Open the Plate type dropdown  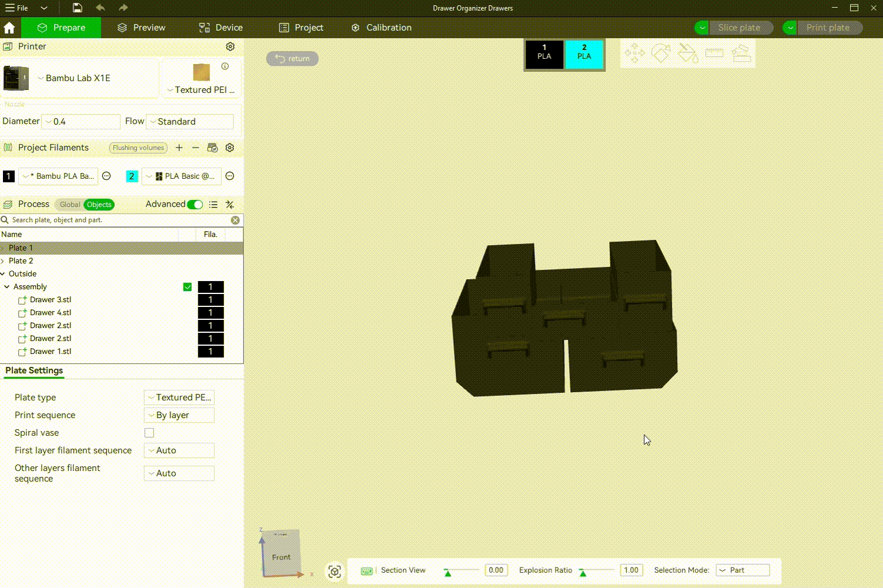pos(179,397)
